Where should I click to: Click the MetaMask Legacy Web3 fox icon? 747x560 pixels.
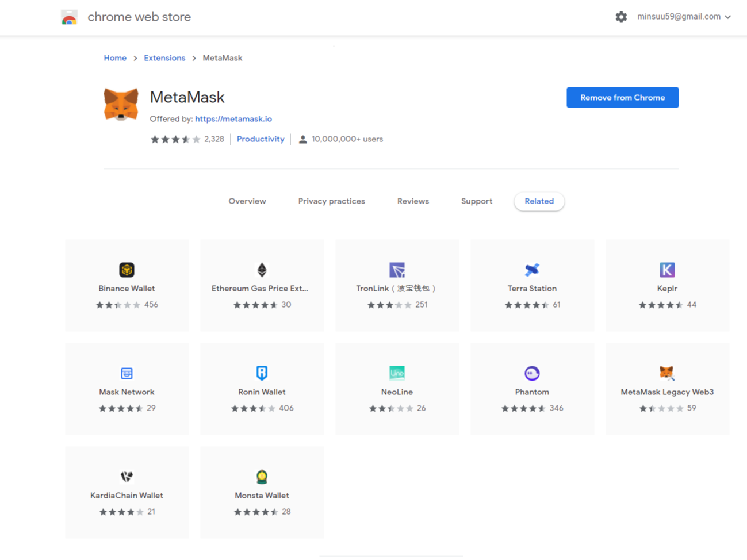(x=667, y=373)
